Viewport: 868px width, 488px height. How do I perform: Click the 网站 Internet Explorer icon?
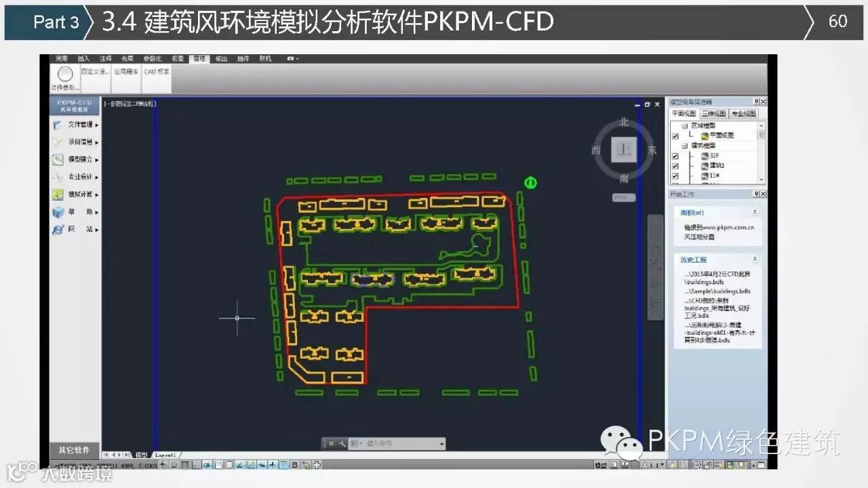click(58, 230)
